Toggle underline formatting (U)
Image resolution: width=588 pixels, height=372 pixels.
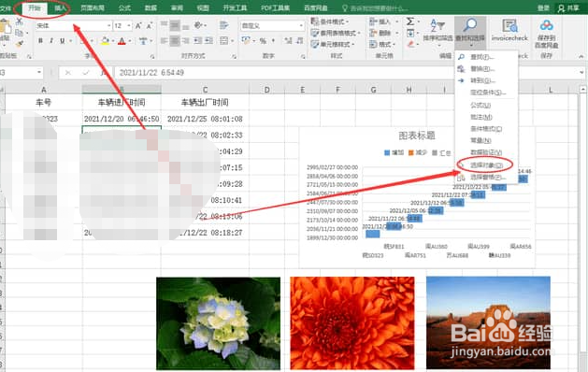click(63, 40)
